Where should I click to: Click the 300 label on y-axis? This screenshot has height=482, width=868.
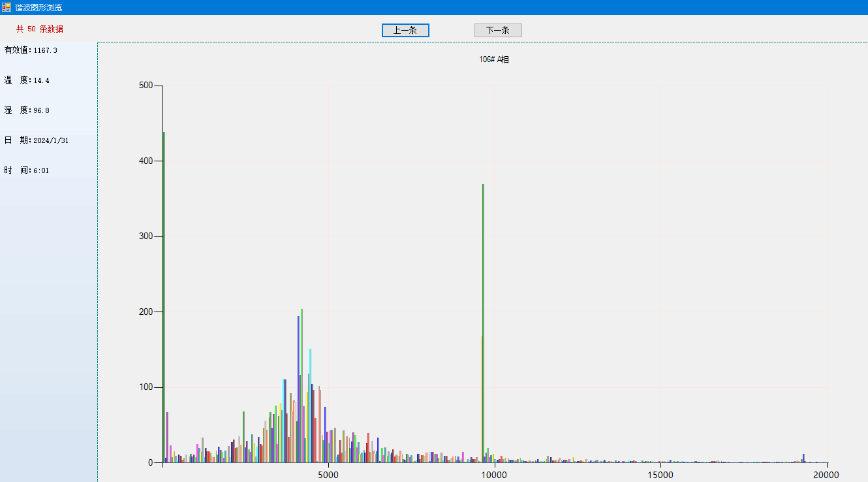[146, 236]
